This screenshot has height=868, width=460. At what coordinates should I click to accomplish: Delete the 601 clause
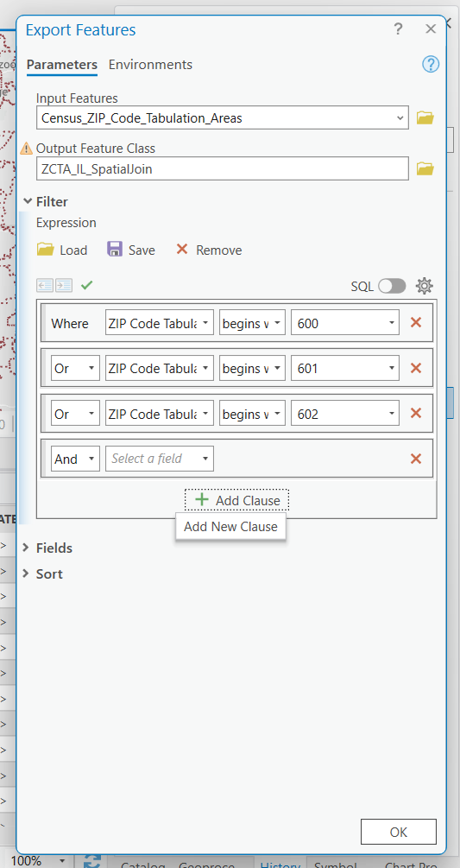tap(416, 368)
